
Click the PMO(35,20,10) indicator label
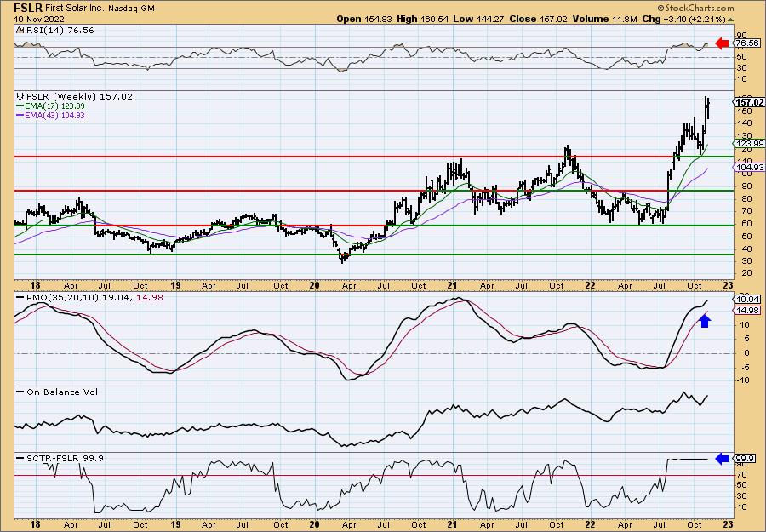click(61, 298)
